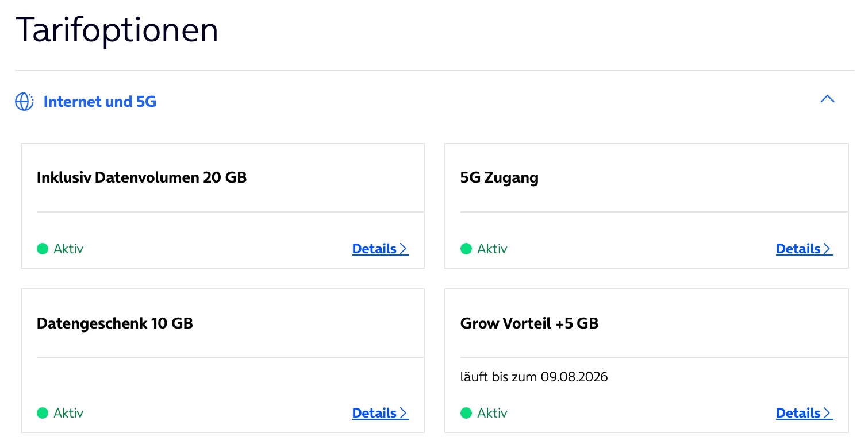Viewport: 868px width, 448px height.
Task: Click the Aktiv label in 5G Zugang card
Action: click(492, 249)
